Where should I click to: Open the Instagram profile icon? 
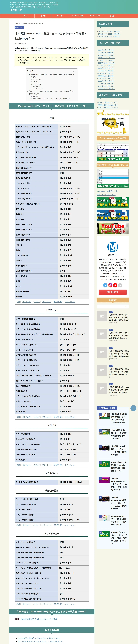click(x=110, y=285)
